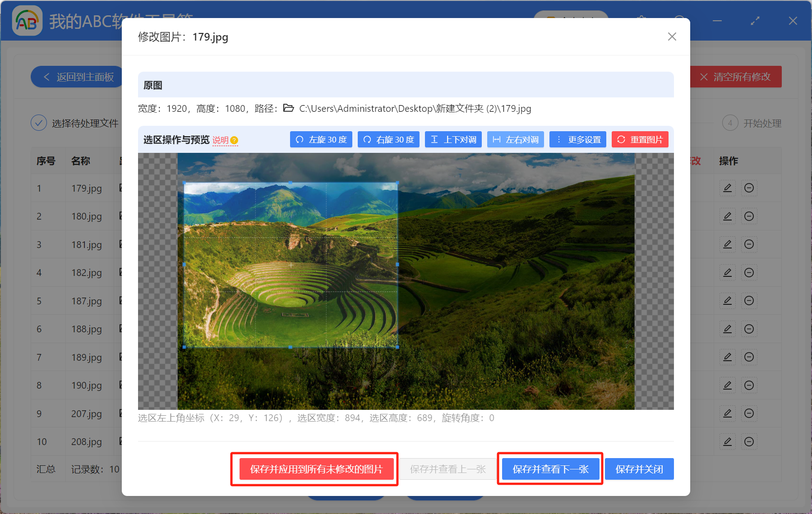This screenshot has height=514, width=812.
Task: Close the 修改图片 dialog
Action: [672, 37]
